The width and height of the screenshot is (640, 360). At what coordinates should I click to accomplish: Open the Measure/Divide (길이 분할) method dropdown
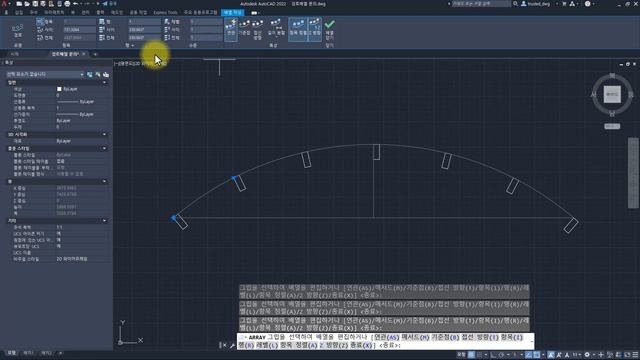(x=276, y=28)
